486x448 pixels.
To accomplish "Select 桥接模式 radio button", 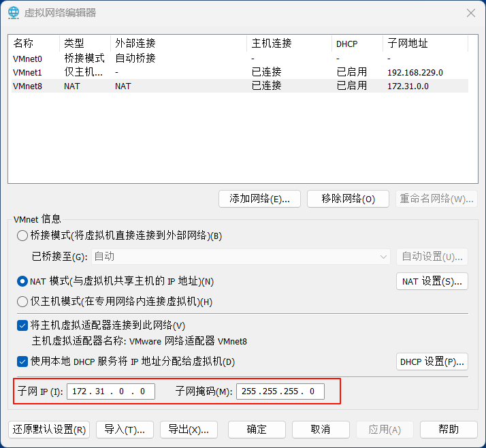I will (x=22, y=236).
